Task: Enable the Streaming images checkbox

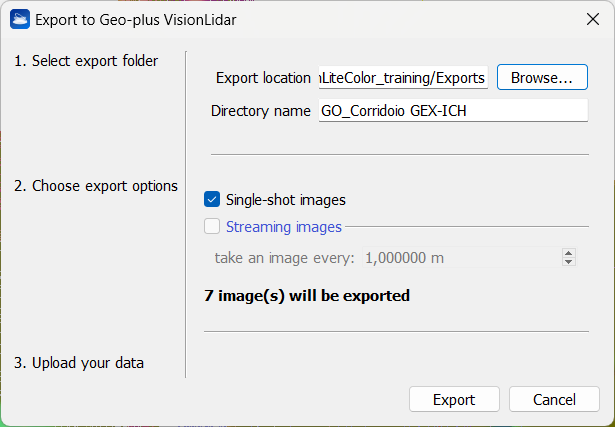Action: (x=212, y=227)
